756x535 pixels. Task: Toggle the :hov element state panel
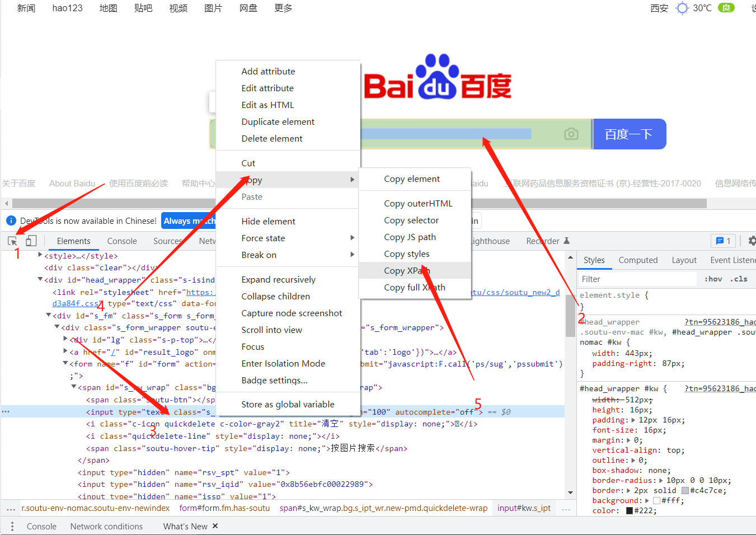coord(713,279)
